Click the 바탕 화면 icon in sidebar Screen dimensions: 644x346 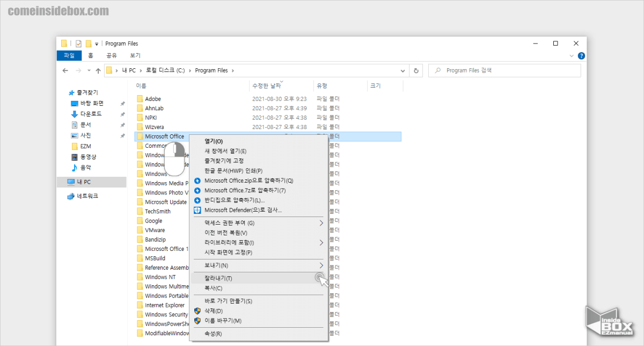[x=75, y=103]
